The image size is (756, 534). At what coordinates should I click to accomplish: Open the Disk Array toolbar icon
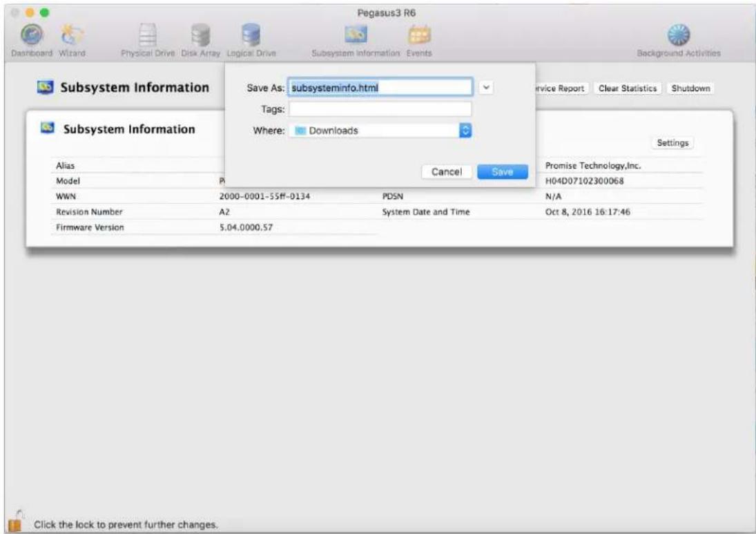click(201, 35)
